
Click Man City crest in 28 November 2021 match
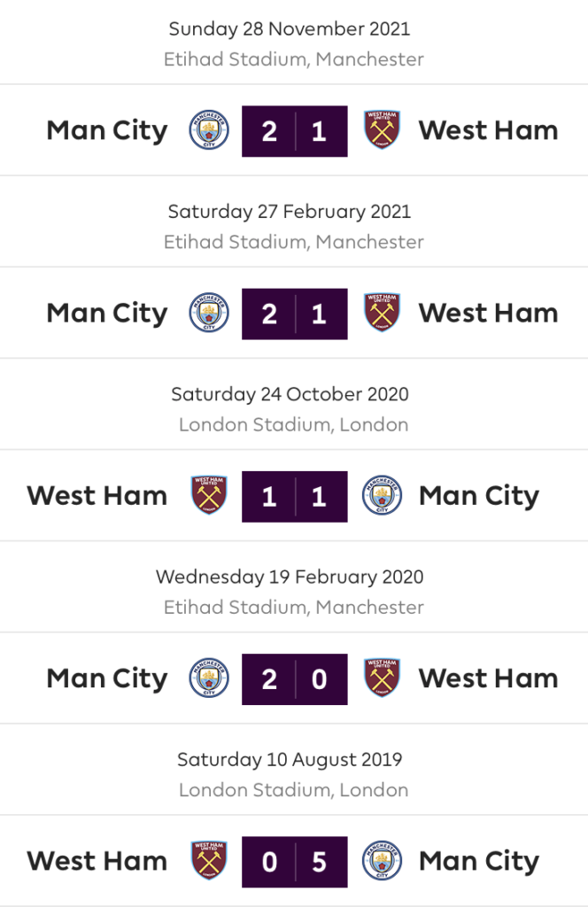coord(209,129)
